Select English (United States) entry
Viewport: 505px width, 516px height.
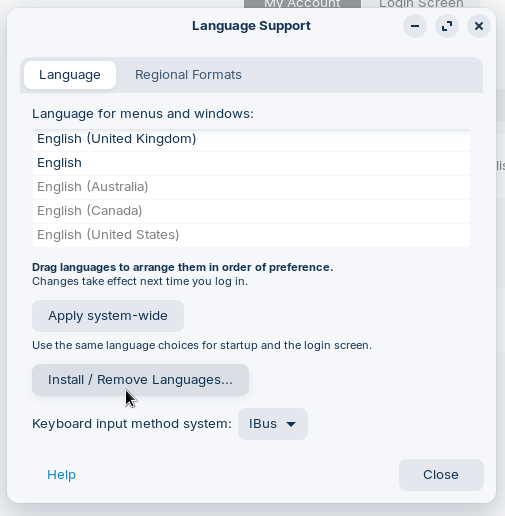[x=251, y=235]
